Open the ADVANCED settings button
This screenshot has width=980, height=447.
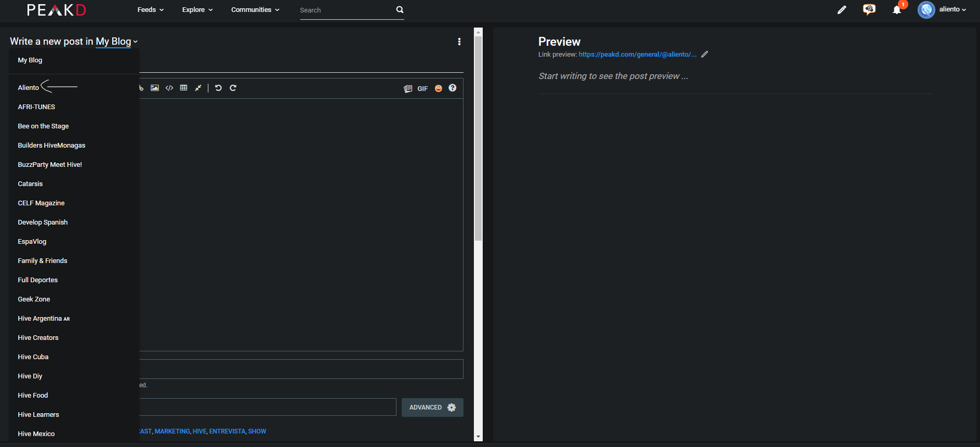[432, 407]
